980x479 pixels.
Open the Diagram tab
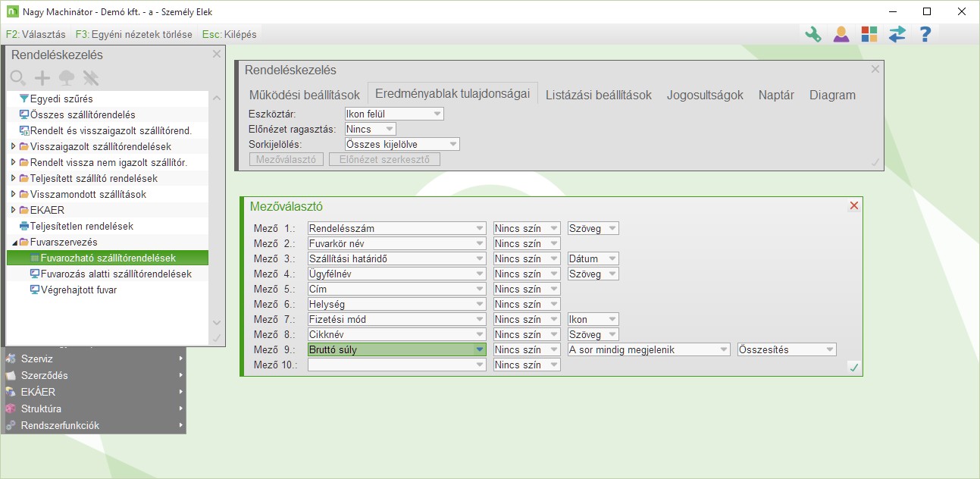(x=832, y=95)
